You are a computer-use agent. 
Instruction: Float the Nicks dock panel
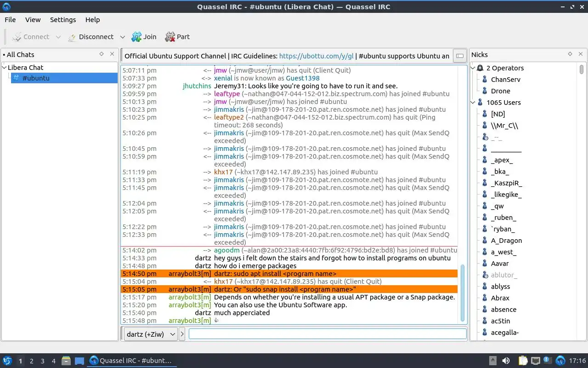tap(570, 54)
